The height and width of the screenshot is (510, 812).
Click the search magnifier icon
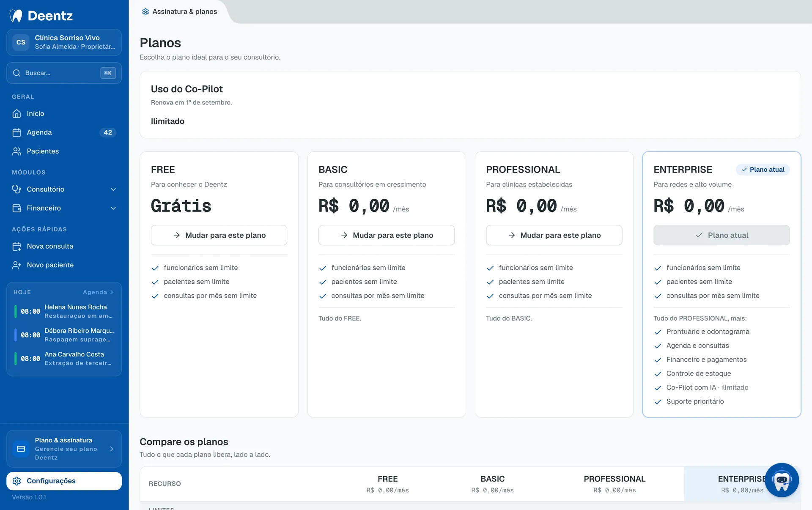tap(16, 73)
